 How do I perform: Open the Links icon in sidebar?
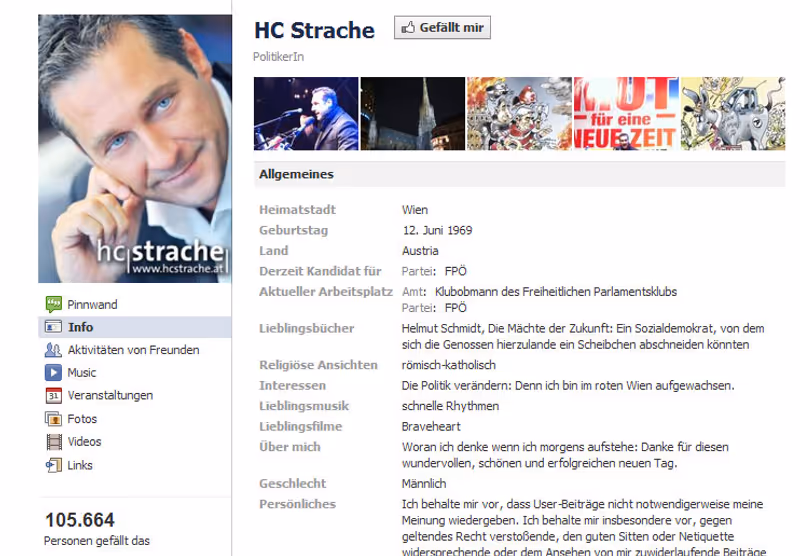click(54, 465)
